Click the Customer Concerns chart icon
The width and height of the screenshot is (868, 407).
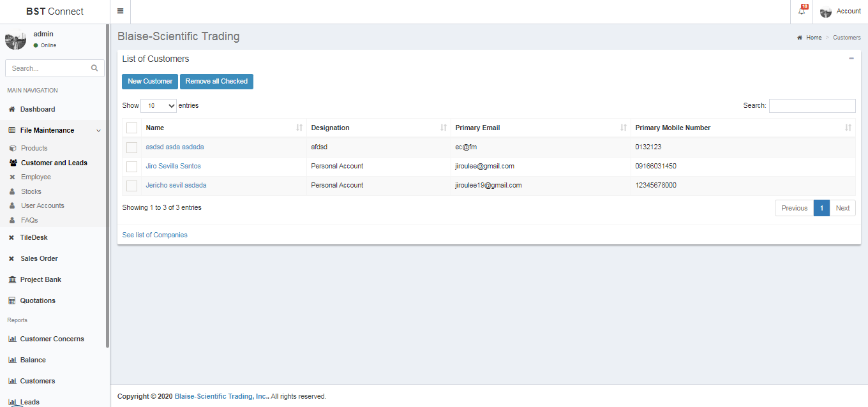pos(11,339)
